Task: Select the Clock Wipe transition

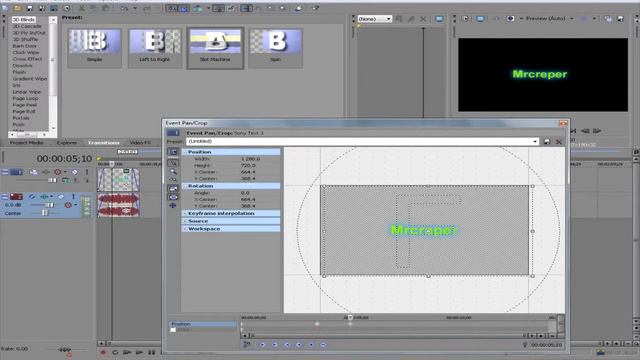Action: pyautogui.click(x=26, y=53)
